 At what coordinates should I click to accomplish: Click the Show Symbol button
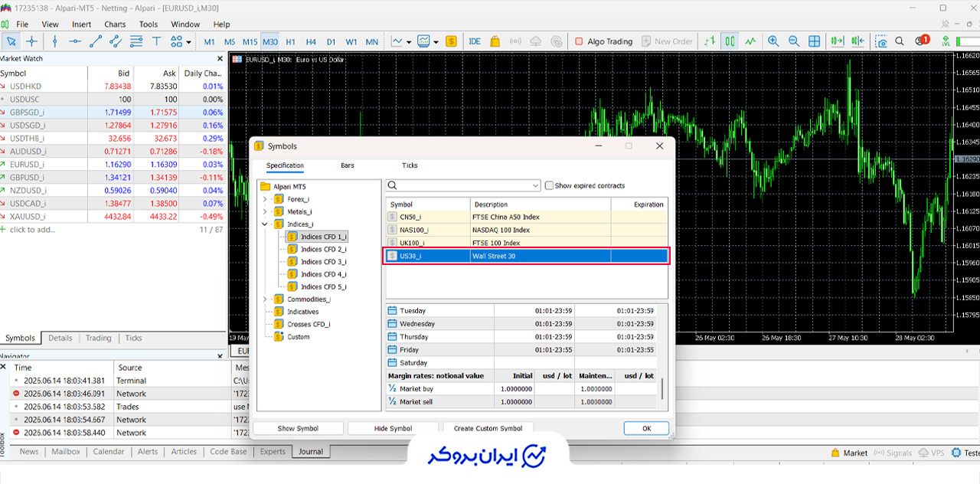pos(298,428)
